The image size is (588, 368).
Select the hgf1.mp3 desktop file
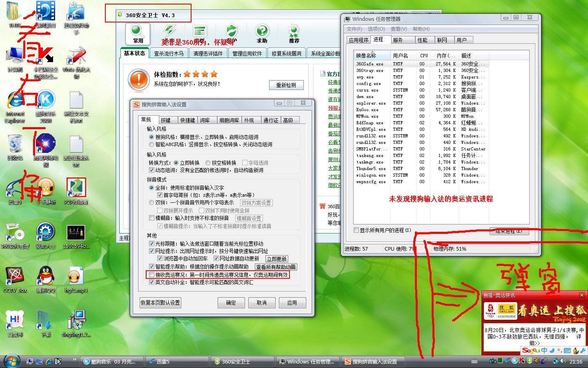tap(76, 280)
